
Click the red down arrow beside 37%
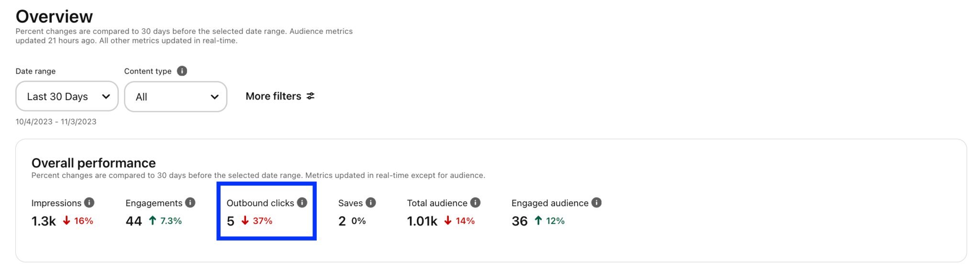(x=245, y=221)
